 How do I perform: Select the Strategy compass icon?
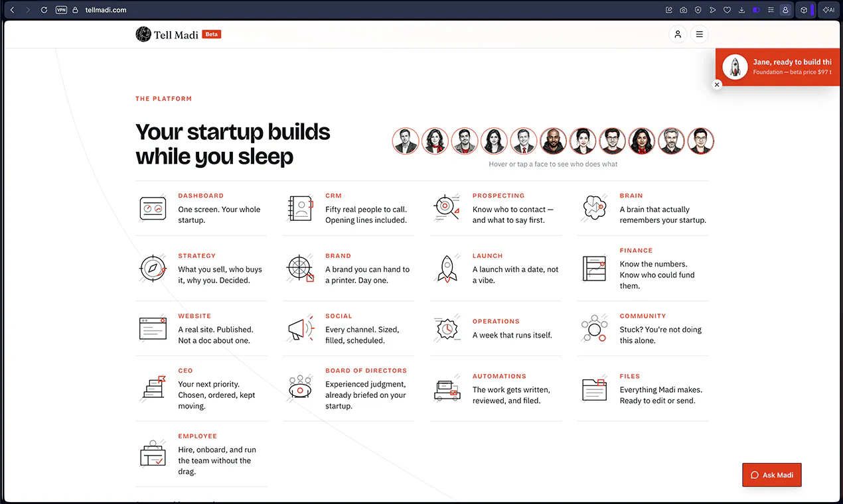[153, 268]
